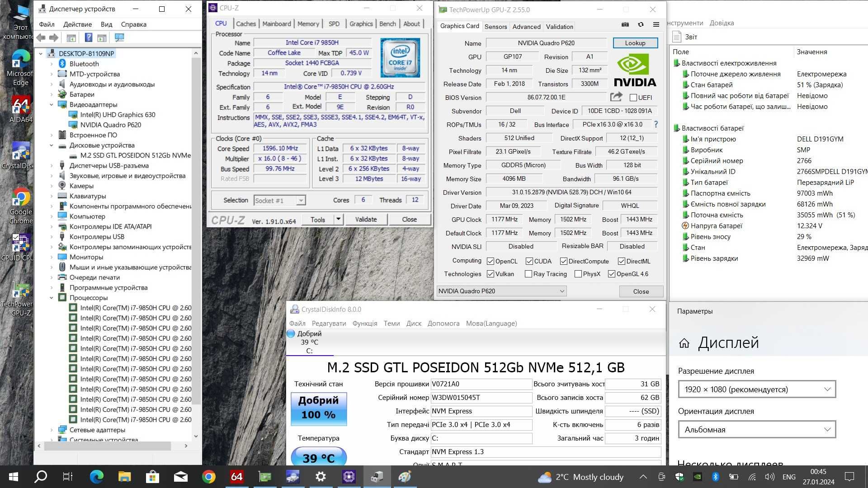
Task: Click the Windows Start button
Action: [13, 476]
